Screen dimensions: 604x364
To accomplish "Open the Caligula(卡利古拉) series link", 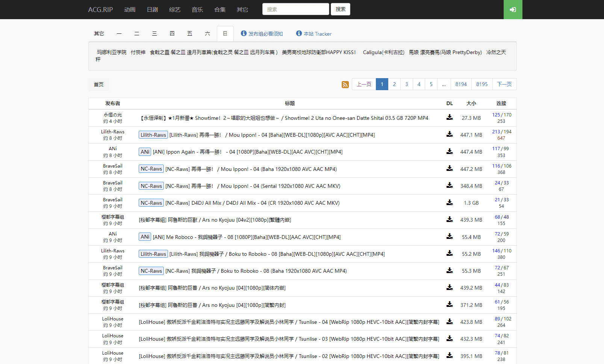I will point(384,52).
